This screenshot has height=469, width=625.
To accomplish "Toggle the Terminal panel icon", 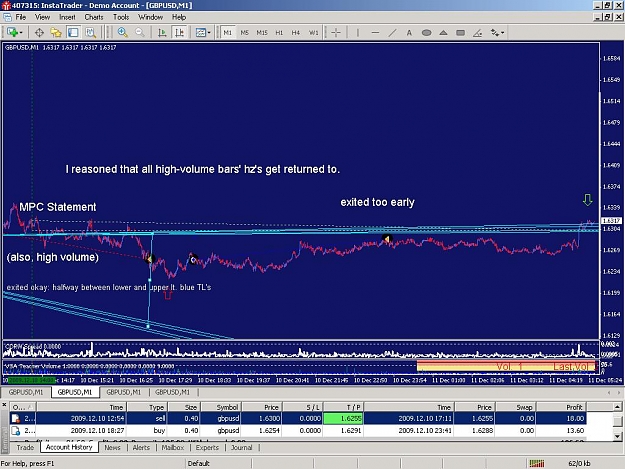I will pyautogui.click(x=73, y=33).
